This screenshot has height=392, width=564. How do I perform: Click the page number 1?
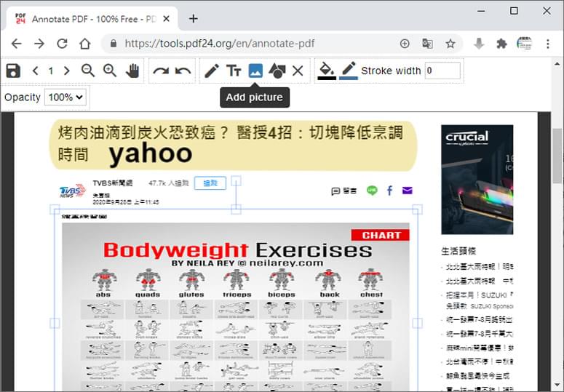[x=51, y=71]
